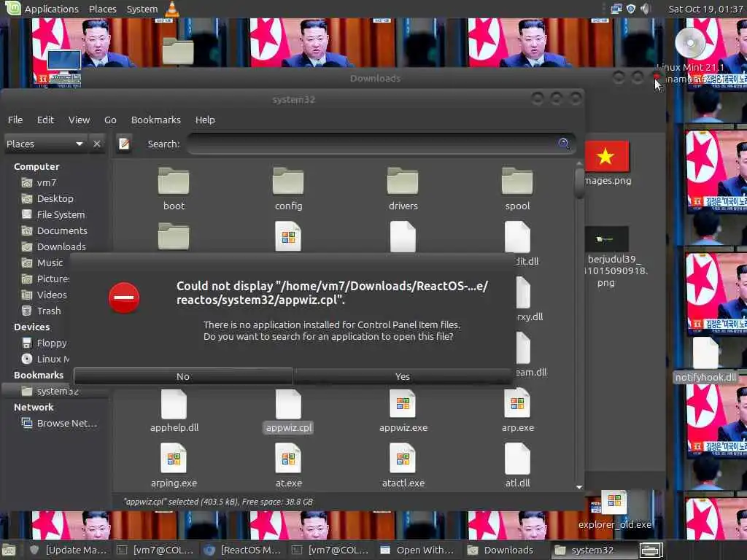Select the arping.exe file

pyautogui.click(x=174, y=466)
